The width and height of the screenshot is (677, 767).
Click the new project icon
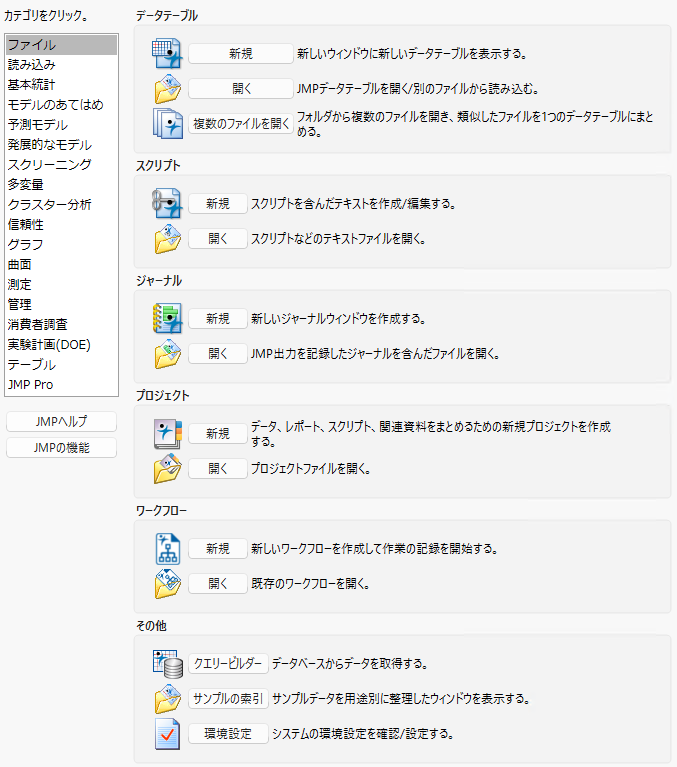168,434
